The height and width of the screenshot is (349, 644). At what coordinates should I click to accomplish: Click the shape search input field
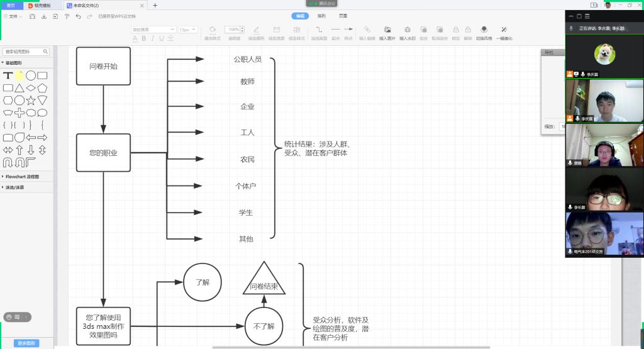click(x=24, y=52)
